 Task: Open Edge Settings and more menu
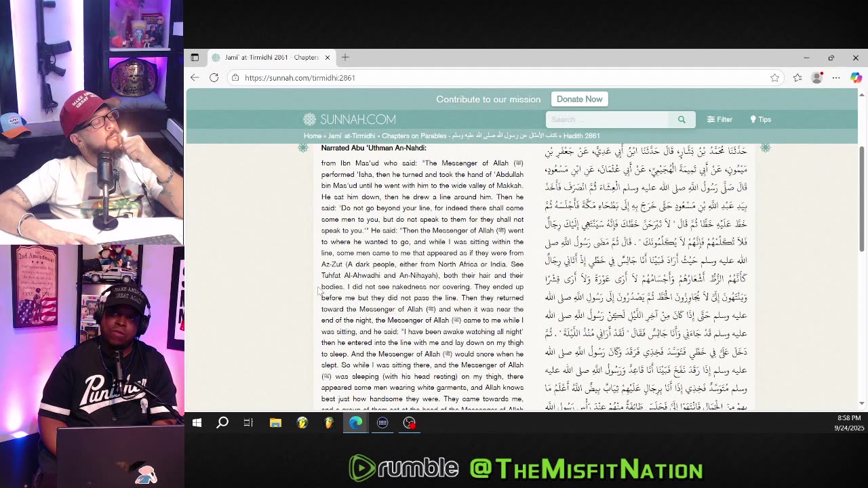836,78
